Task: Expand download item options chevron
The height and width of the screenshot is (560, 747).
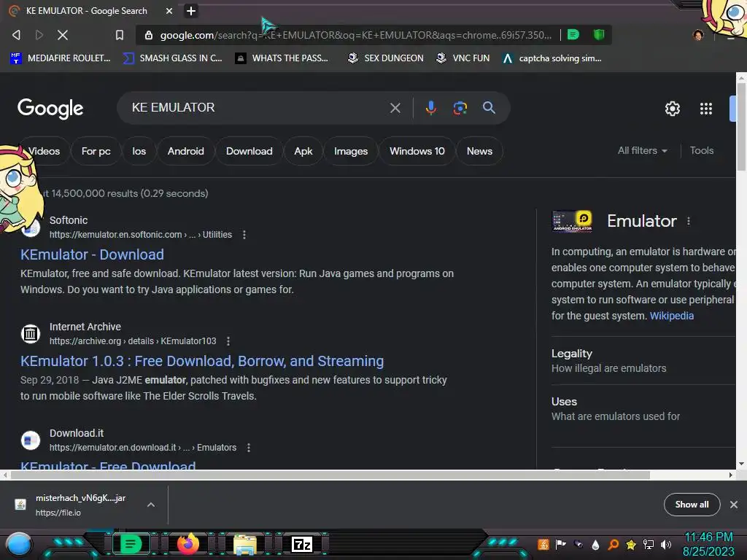Action: [x=150, y=505]
